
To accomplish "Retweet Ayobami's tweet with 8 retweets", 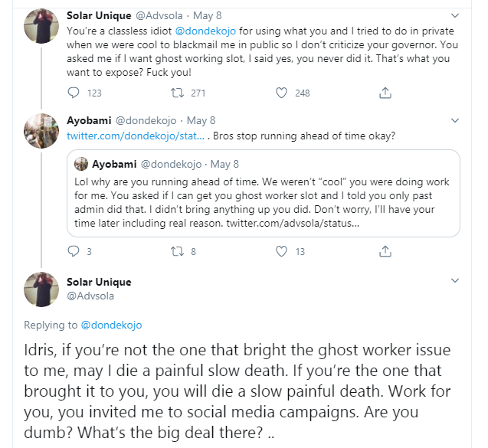I will click(177, 251).
